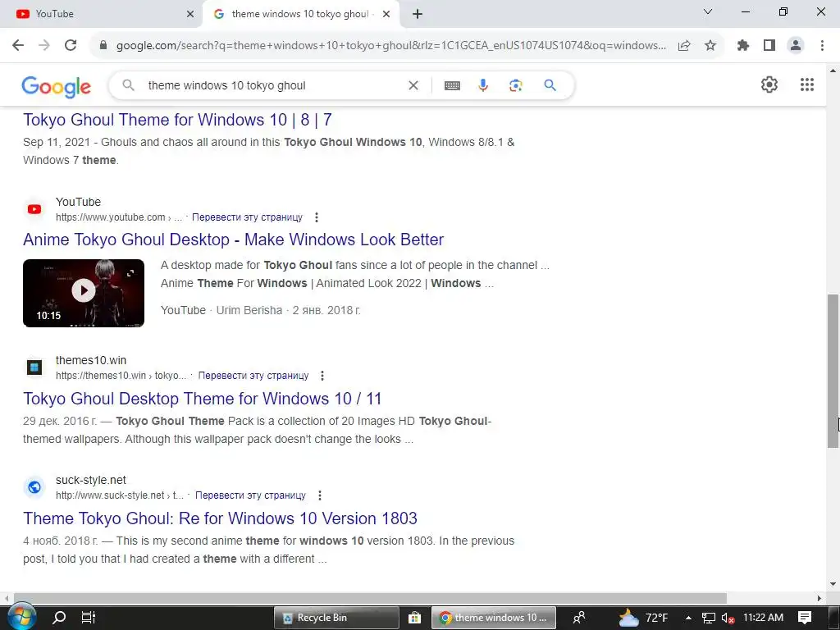Image resolution: width=840 pixels, height=630 pixels.
Task: Open the Windows Start button
Action: (21, 617)
